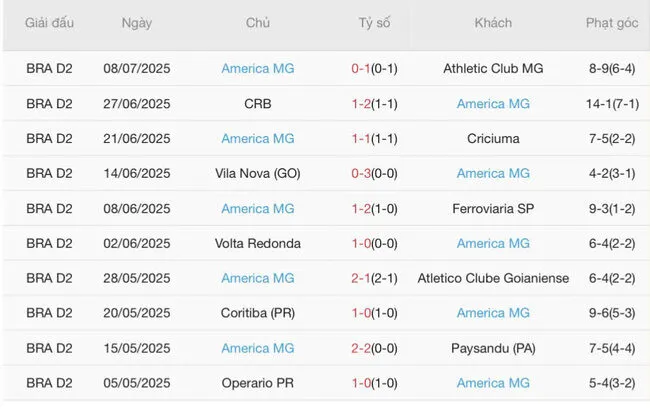Click the Giải đấu column header
This screenshot has height=409, width=650.
(x=49, y=23)
